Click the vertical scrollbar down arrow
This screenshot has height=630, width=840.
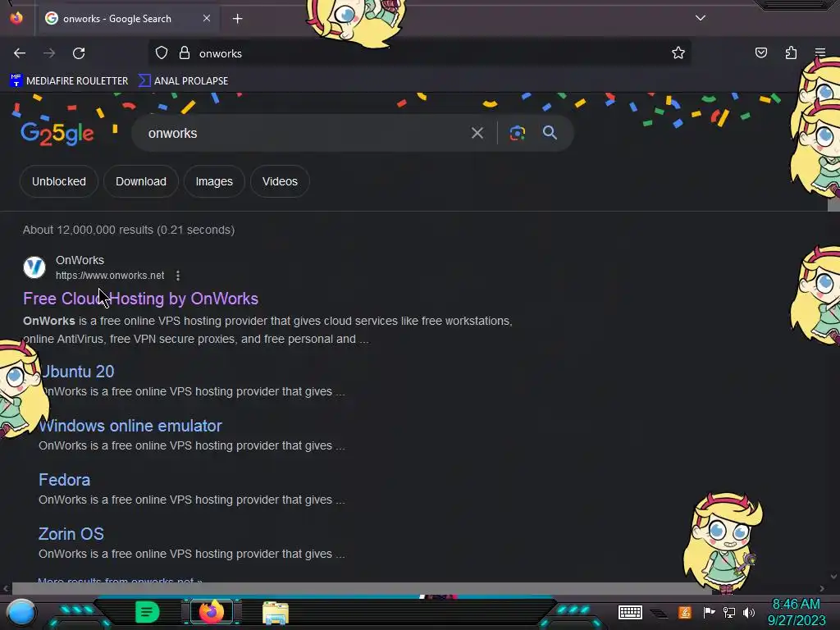[833, 577]
